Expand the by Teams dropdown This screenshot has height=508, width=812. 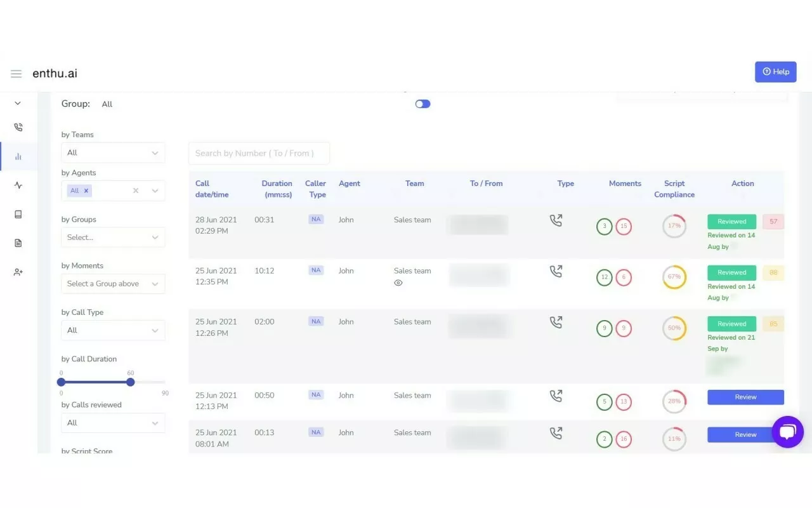tap(112, 152)
